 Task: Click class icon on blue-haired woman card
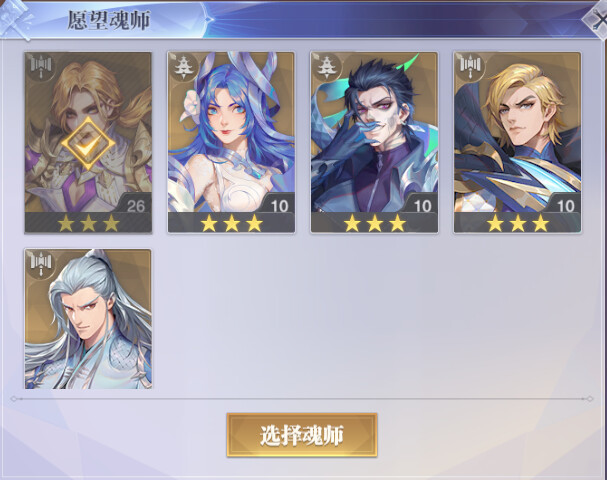tap(183, 67)
